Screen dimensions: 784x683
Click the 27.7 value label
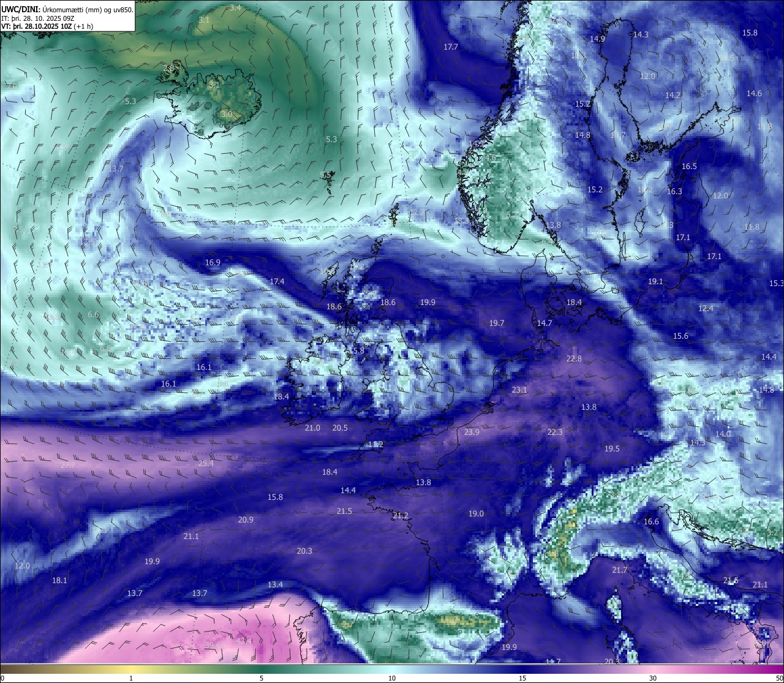[68, 466]
